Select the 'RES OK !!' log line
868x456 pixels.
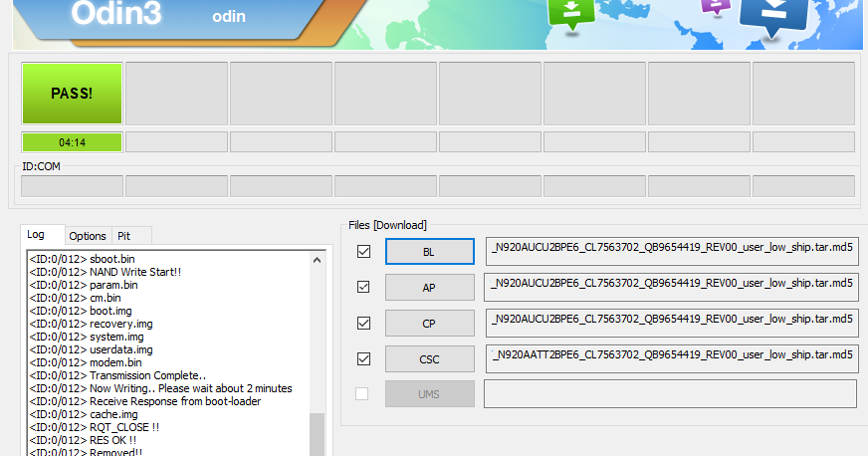click(83, 440)
